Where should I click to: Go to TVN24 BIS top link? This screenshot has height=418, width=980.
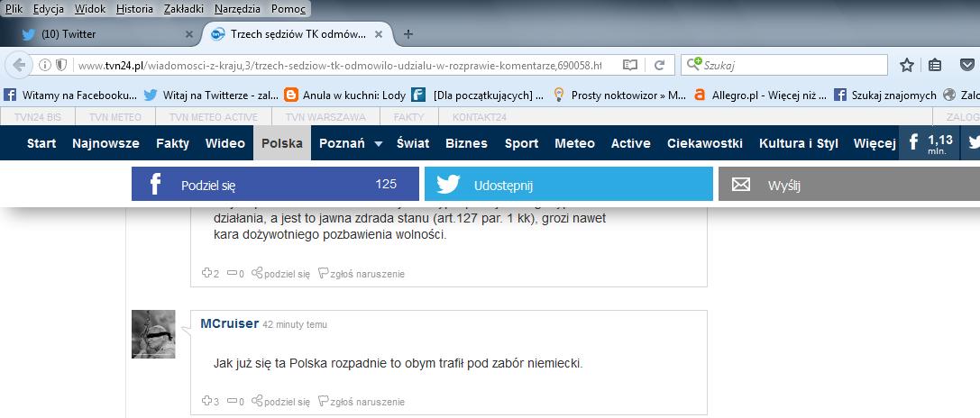[x=38, y=117]
